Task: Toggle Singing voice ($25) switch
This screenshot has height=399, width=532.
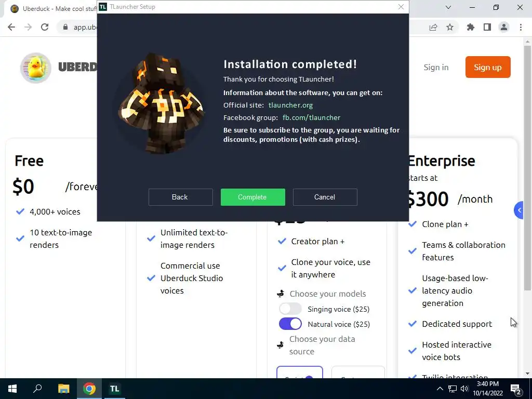Action: [290, 309]
